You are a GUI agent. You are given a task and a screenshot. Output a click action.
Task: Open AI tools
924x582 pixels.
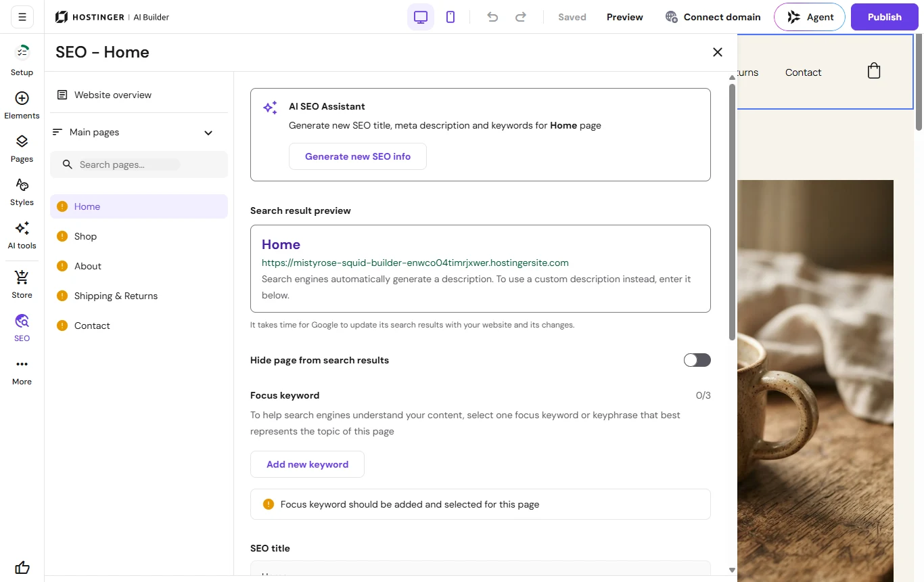coord(22,235)
